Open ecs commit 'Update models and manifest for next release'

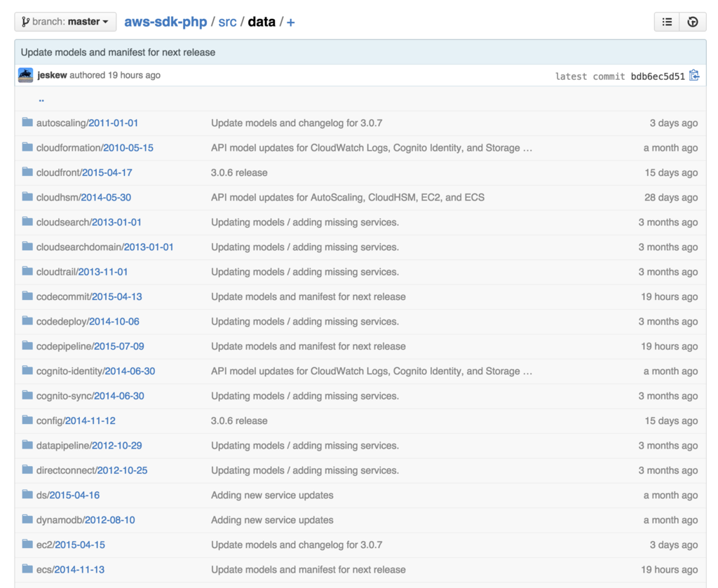click(309, 570)
